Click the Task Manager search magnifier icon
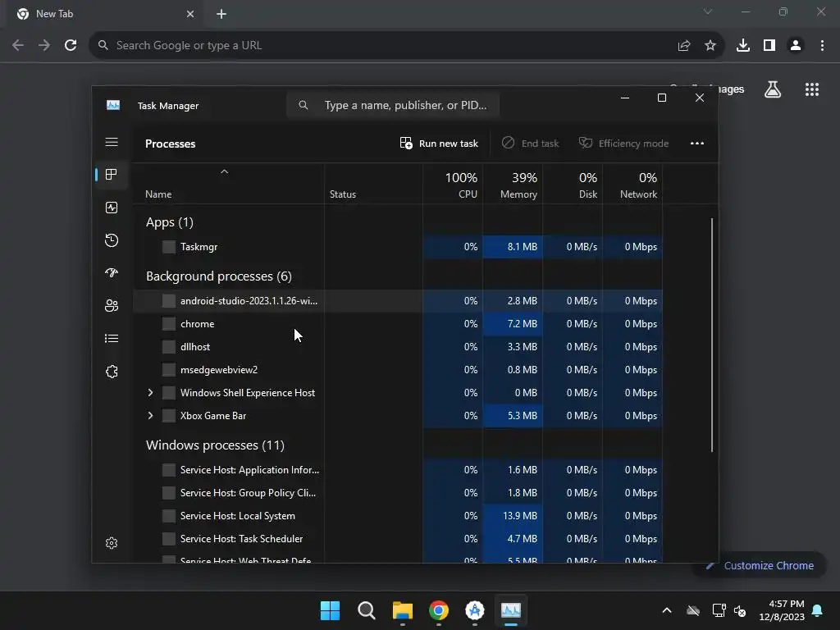Screen dimensions: 840x630 [x=304, y=105]
